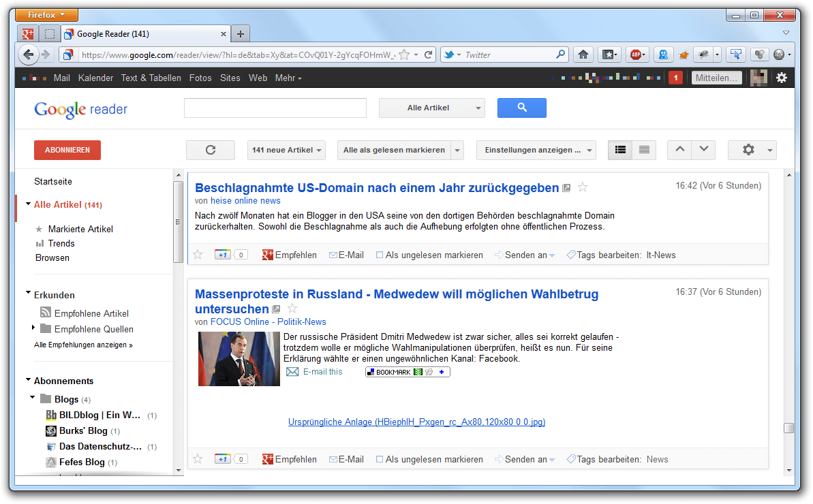Image resolution: width=813 pixels, height=504 pixels.
Task: Open Kalender in Google bar
Action: (x=95, y=78)
